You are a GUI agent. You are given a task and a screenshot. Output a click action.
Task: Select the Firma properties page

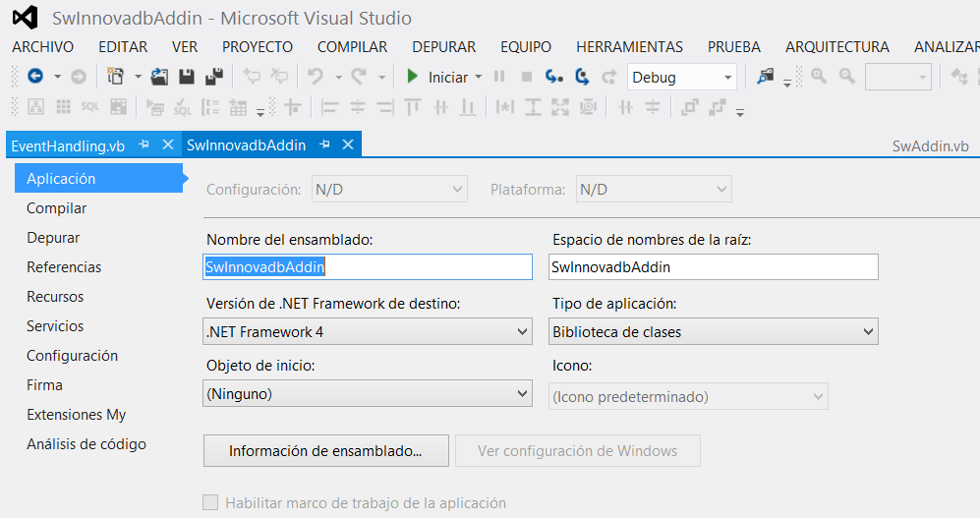pos(44,385)
